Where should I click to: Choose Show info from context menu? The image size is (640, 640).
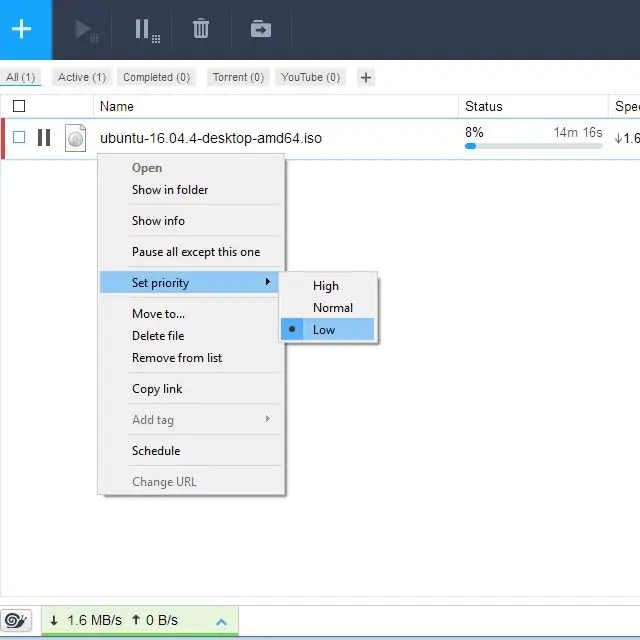[x=158, y=221]
